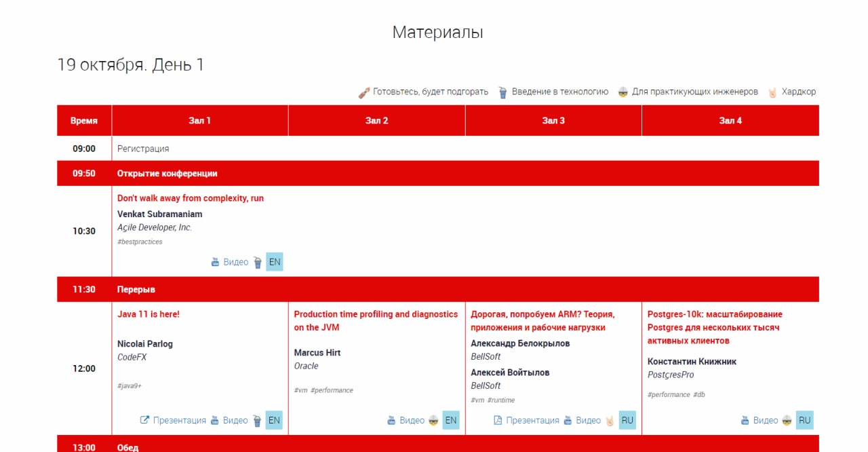The height and width of the screenshot is (452, 868).
Task: Click the #runtime tag in ARM talk
Action: [501, 400]
